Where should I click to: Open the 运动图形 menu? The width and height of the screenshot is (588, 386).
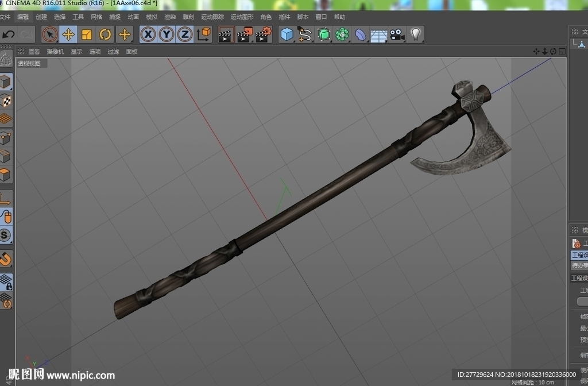coord(242,17)
